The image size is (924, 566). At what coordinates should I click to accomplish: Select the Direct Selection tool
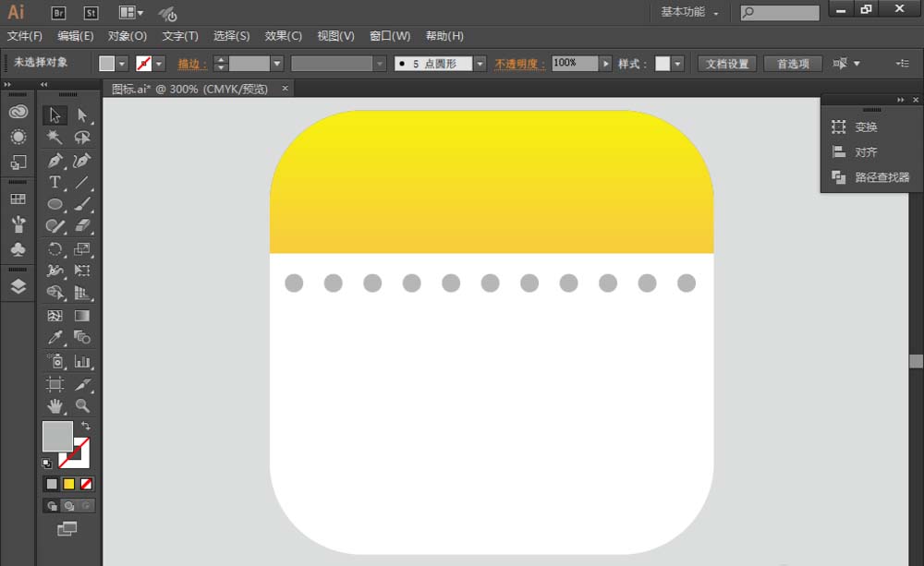[x=82, y=114]
